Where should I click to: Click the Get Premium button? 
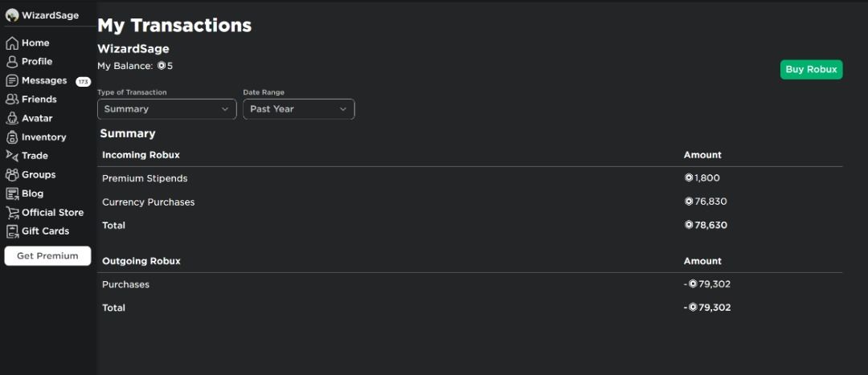[x=47, y=256]
